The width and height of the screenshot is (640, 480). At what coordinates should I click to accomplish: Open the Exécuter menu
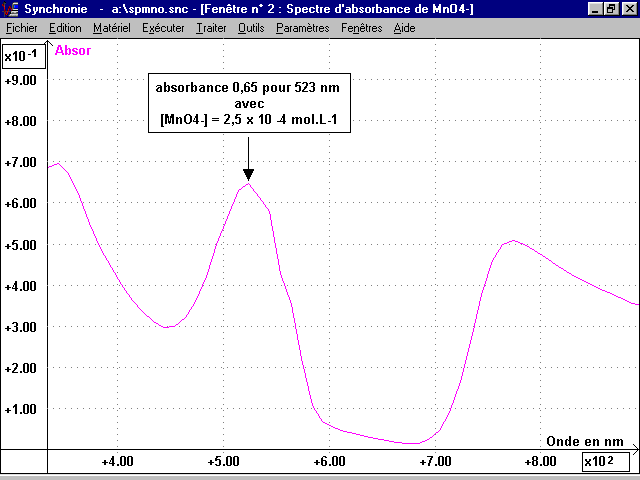[163, 28]
